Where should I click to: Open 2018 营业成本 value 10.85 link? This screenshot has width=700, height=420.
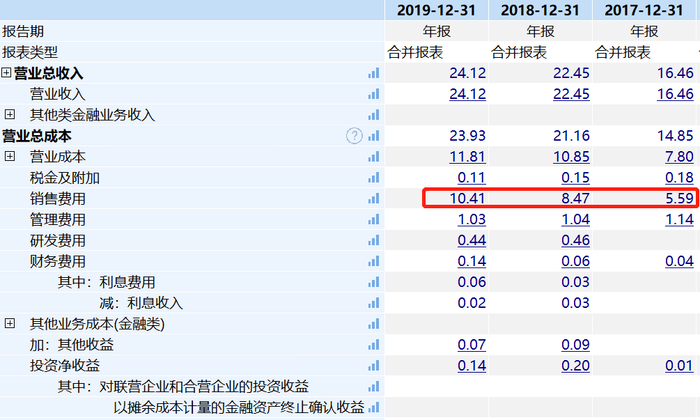571,157
